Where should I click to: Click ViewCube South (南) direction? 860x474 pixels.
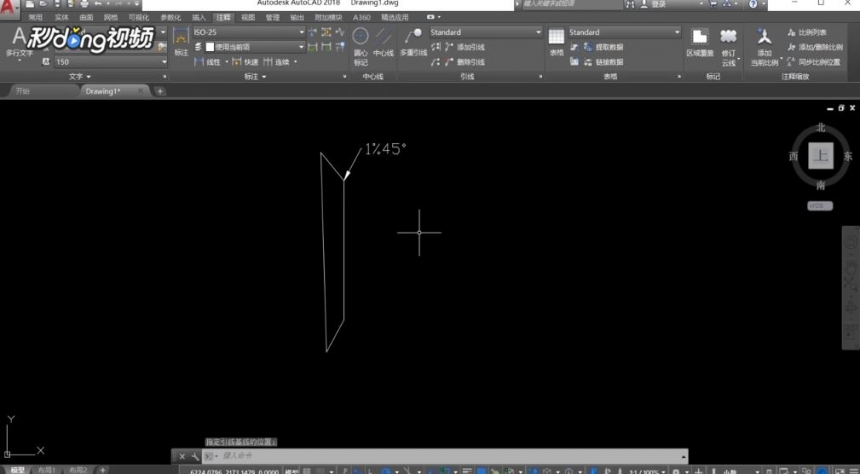point(821,185)
